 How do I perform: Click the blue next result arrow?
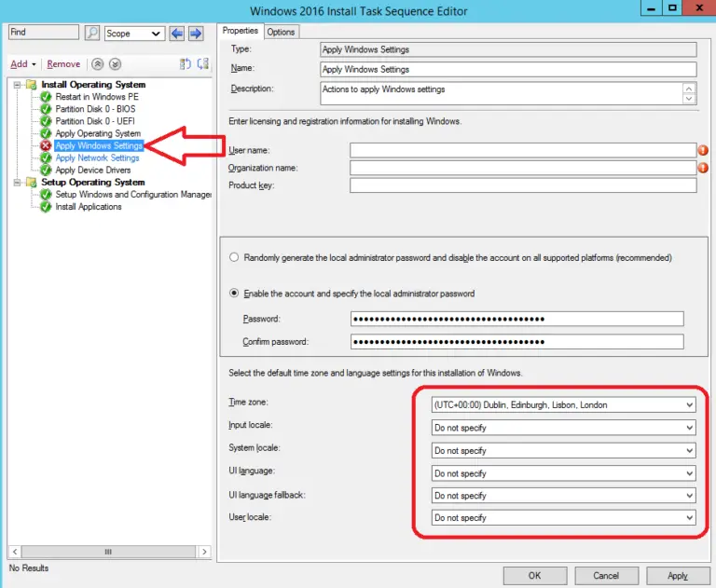point(195,34)
